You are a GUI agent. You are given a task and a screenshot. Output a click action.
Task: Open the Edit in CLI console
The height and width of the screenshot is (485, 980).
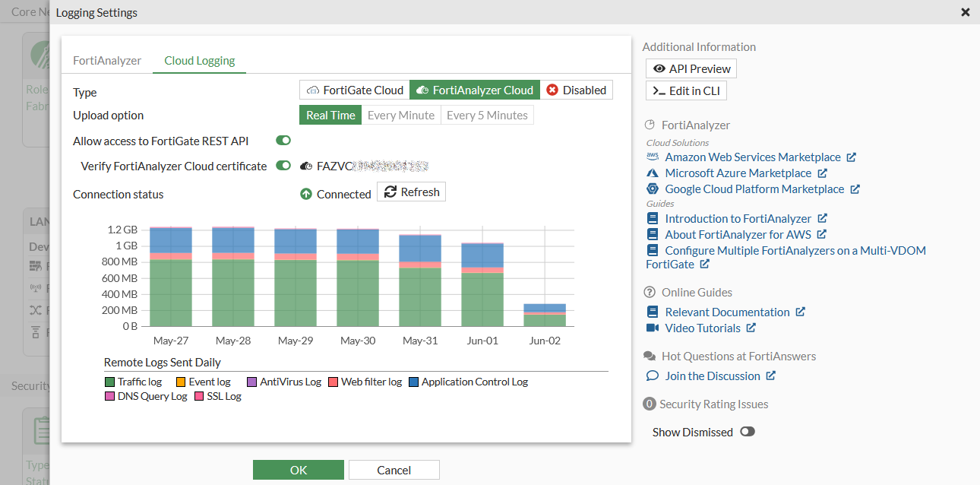pos(685,90)
